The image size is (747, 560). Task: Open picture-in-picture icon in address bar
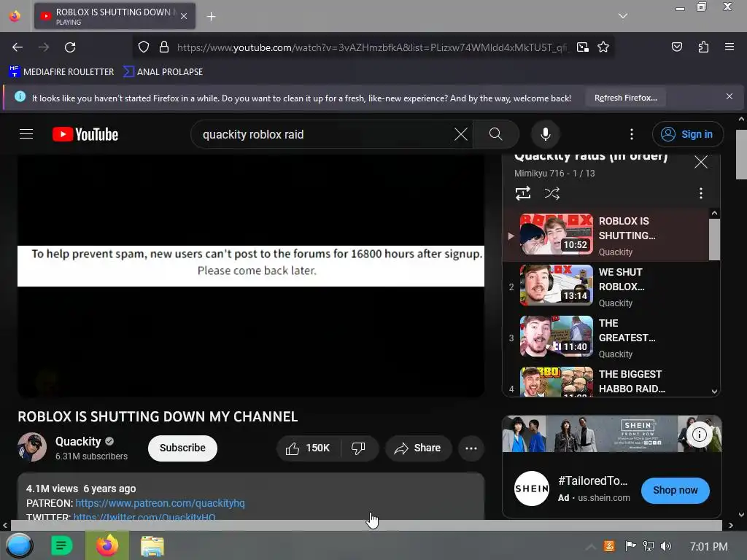click(582, 47)
